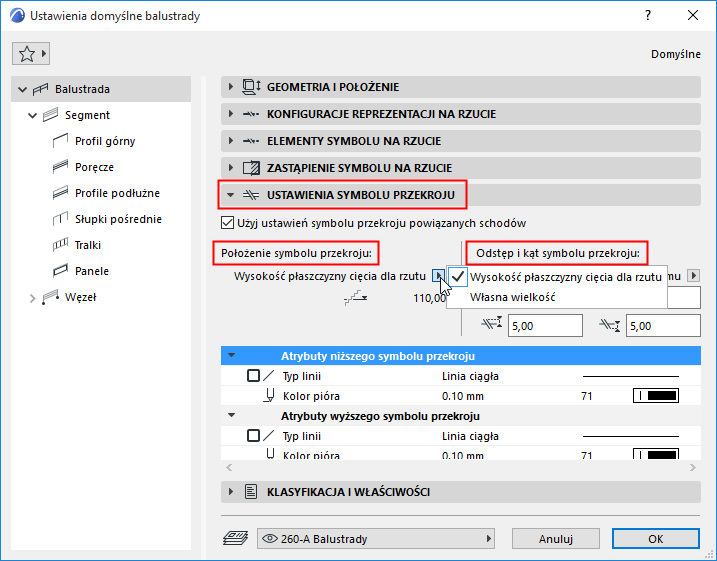This screenshot has width=717, height=561.
Task: Open the 260-A Balustrady layer dropdown
Action: point(376,539)
